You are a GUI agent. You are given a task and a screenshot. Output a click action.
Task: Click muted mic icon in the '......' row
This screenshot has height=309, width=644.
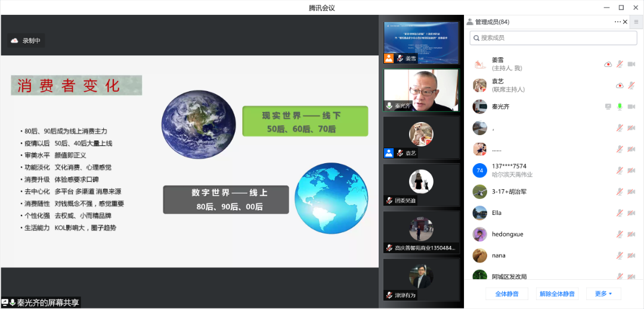click(620, 149)
